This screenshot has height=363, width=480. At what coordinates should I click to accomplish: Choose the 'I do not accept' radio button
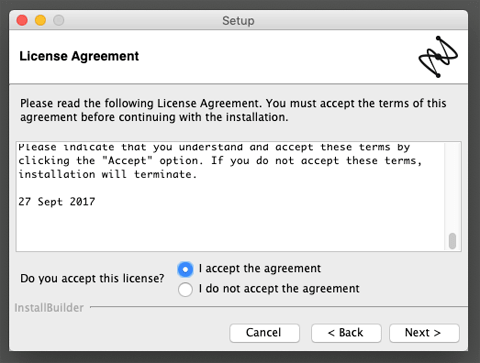click(x=185, y=289)
